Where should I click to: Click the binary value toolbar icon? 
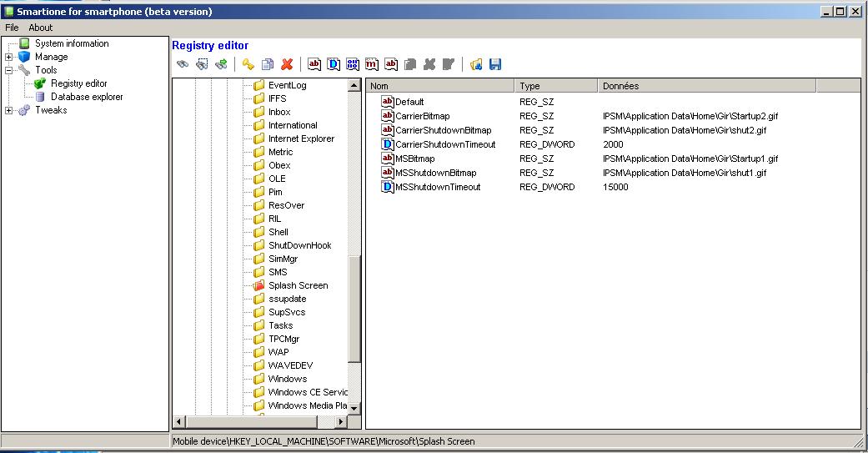tap(353, 64)
